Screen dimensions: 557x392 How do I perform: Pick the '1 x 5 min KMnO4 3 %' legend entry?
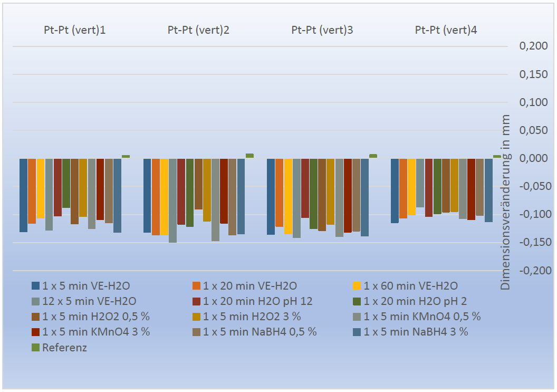(x=96, y=332)
